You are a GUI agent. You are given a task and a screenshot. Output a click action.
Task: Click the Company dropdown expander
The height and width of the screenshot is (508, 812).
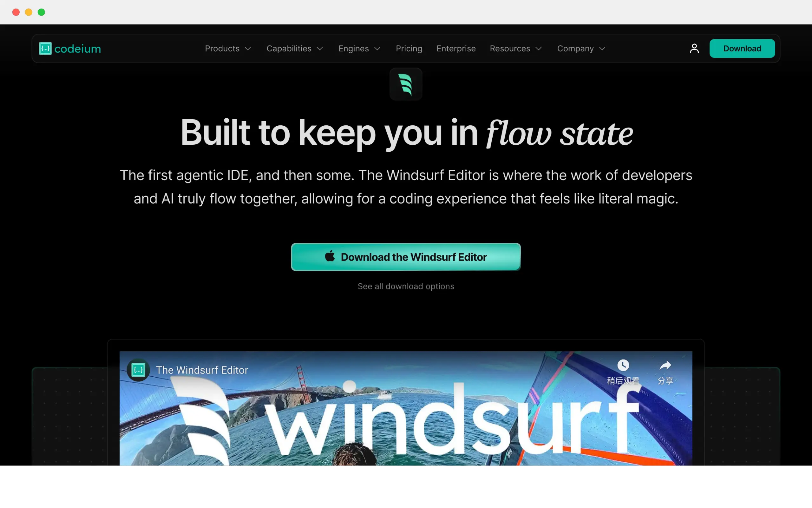(603, 49)
